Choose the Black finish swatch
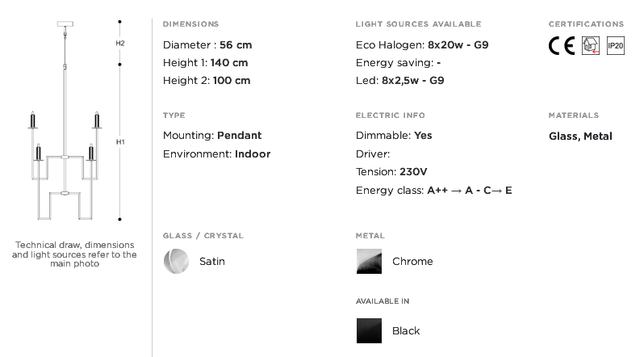The height and width of the screenshot is (357, 644). pyautogui.click(x=369, y=330)
